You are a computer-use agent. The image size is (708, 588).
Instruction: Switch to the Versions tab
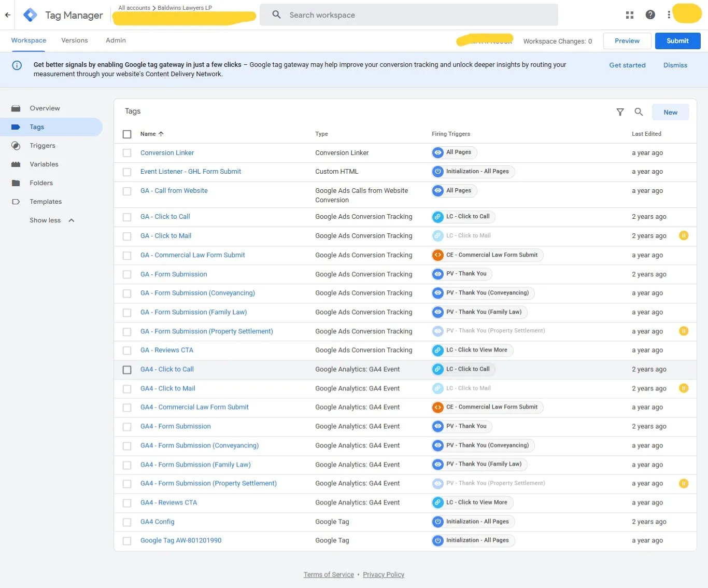click(x=75, y=40)
